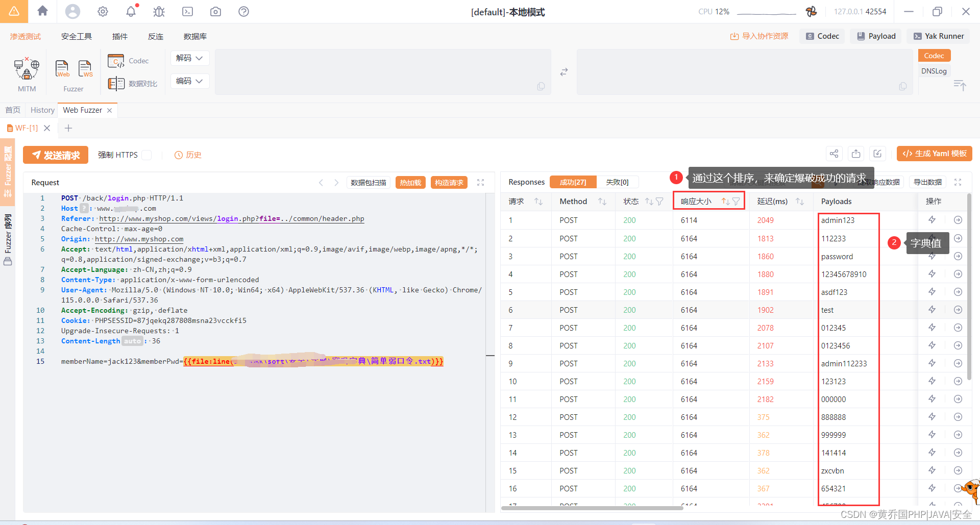The width and height of the screenshot is (980, 525).
Task: Open the decode dropdown
Action: [x=189, y=58]
